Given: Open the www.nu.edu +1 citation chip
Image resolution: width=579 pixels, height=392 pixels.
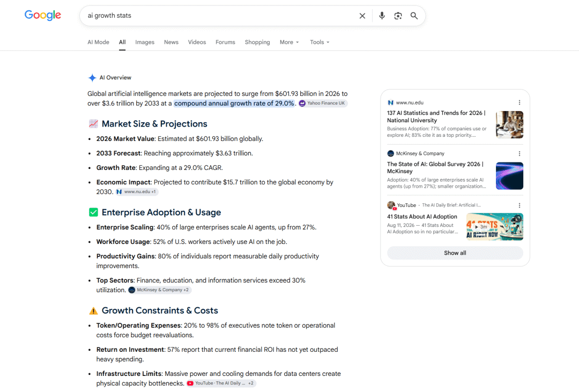Looking at the screenshot, I should click(137, 192).
